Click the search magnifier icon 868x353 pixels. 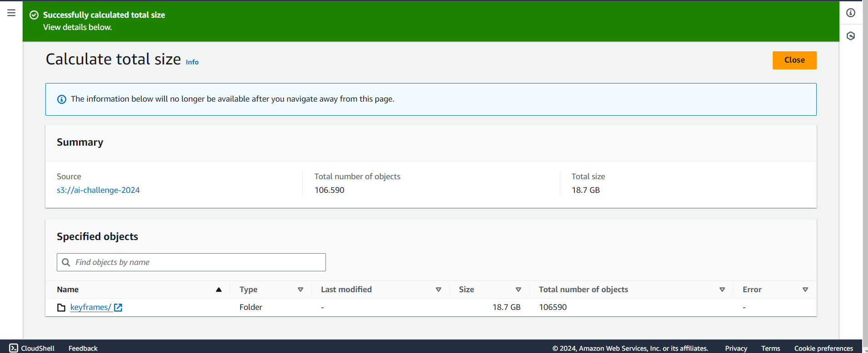click(66, 262)
